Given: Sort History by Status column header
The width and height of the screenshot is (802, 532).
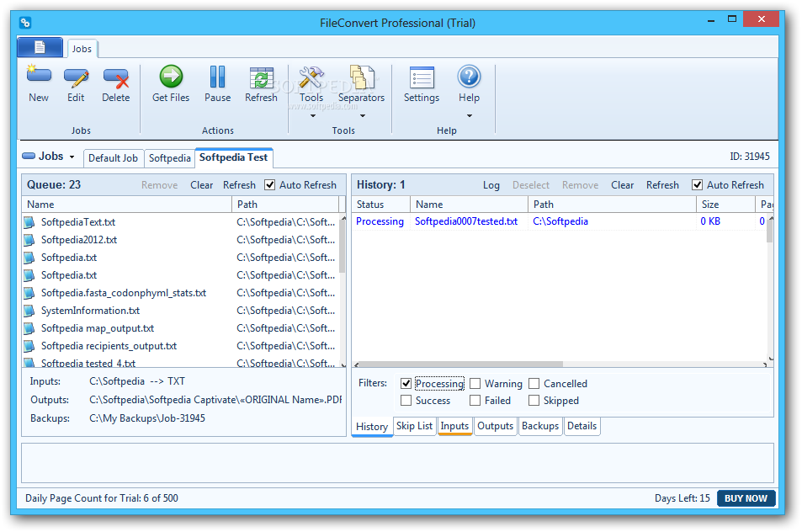Looking at the screenshot, I should [x=381, y=204].
